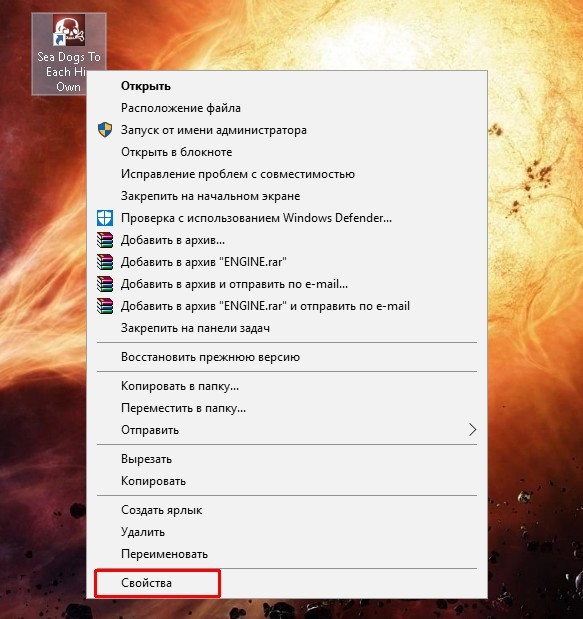Click the WinRAR icon for "ENGINE.rar" и отправить по e-mail
583x619 pixels.
[x=105, y=306]
